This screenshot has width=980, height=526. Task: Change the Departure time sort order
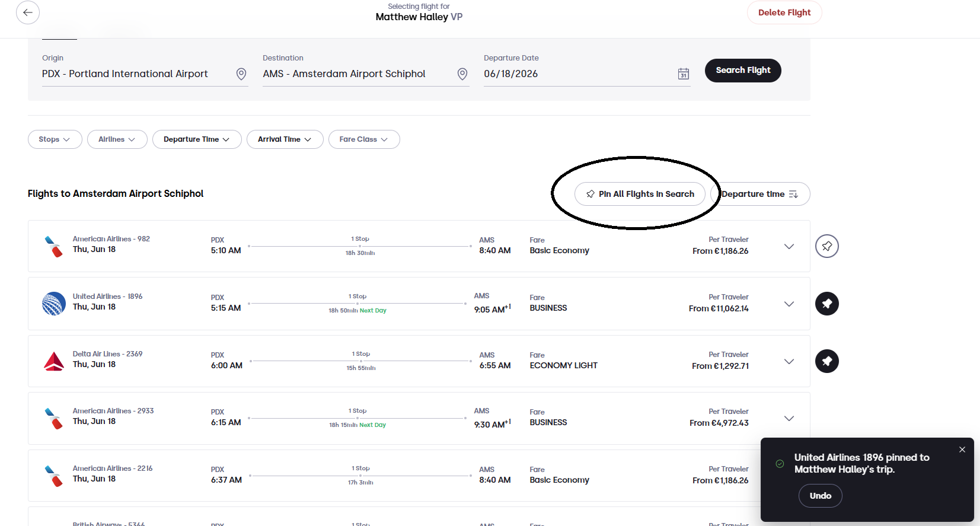pyautogui.click(x=761, y=194)
